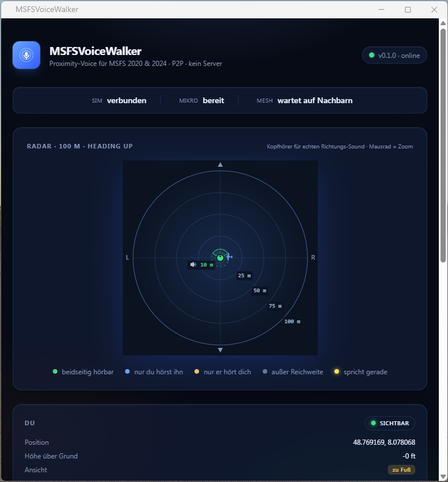Click position value 48.769169, 8.078068

click(x=384, y=442)
